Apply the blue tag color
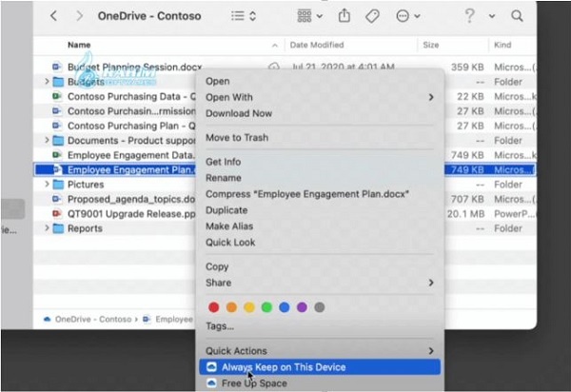The height and width of the screenshot is (392, 571). pyautogui.click(x=285, y=307)
